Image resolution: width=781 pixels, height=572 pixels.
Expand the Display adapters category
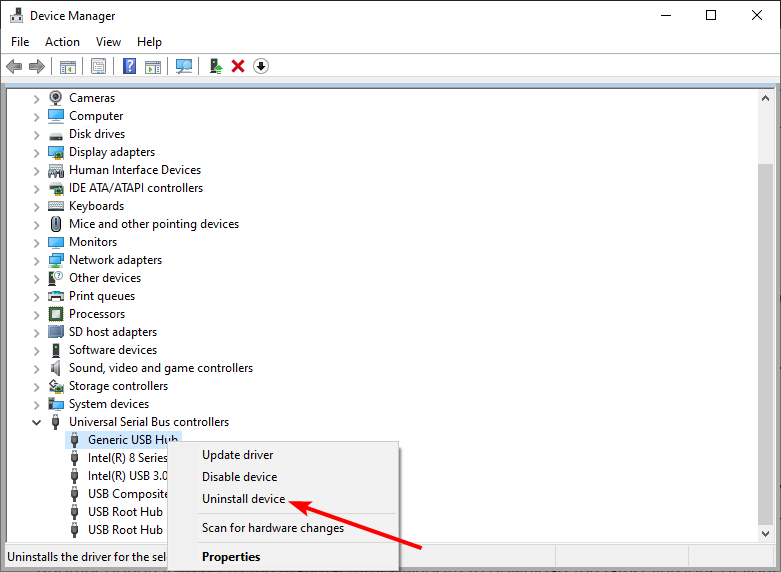click(36, 152)
